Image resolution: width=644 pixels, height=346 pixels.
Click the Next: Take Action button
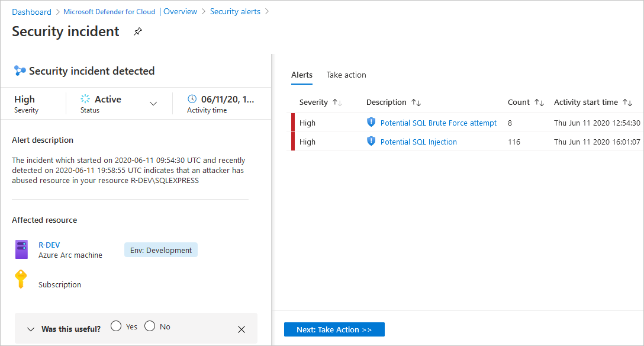pos(334,329)
